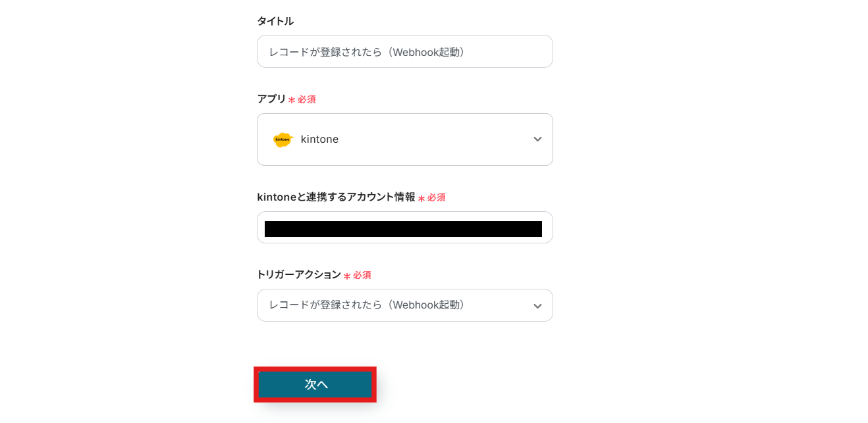Expand the アプリ dropdown chevron
868x423 pixels.
click(x=537, y=139)
